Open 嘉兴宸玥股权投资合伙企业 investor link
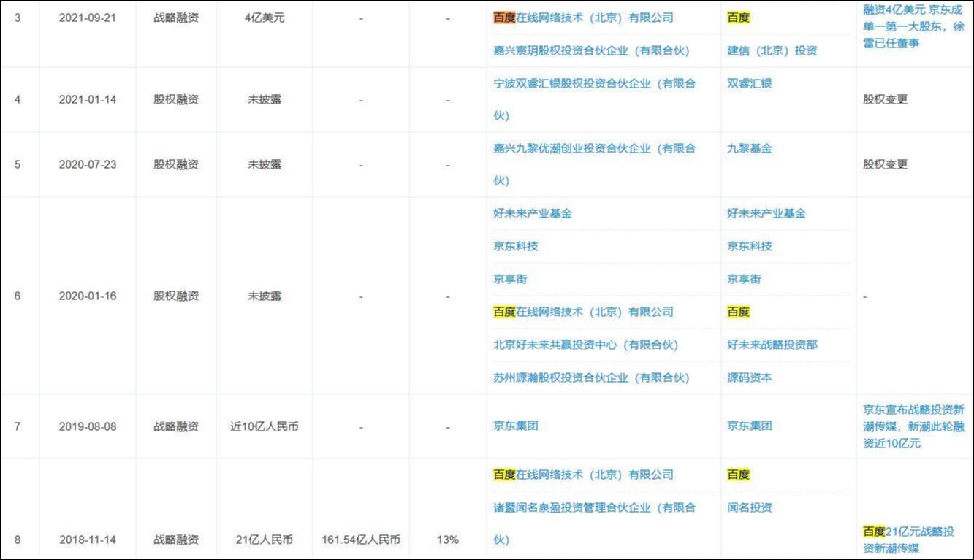 coord(591,50)
